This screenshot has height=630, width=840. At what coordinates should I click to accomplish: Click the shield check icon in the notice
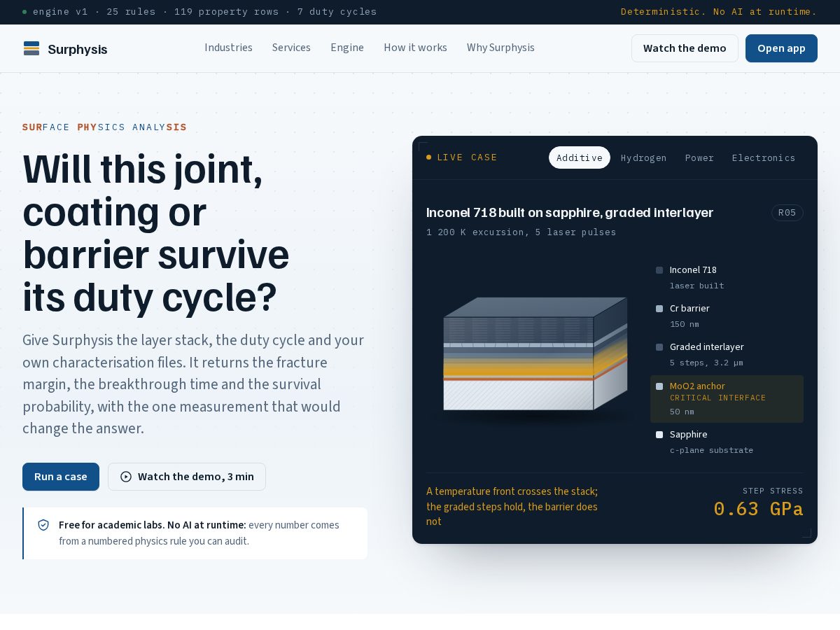pos(43,525)
